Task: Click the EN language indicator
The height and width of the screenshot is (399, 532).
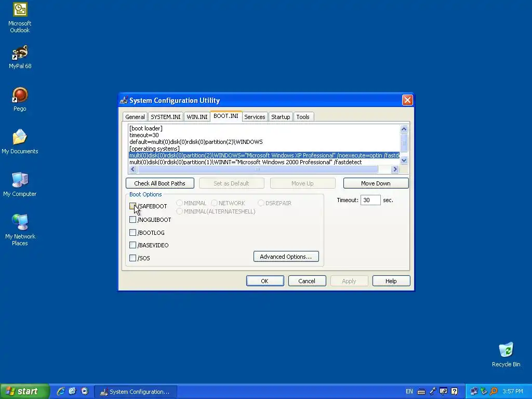Action: tap(409, 392)
